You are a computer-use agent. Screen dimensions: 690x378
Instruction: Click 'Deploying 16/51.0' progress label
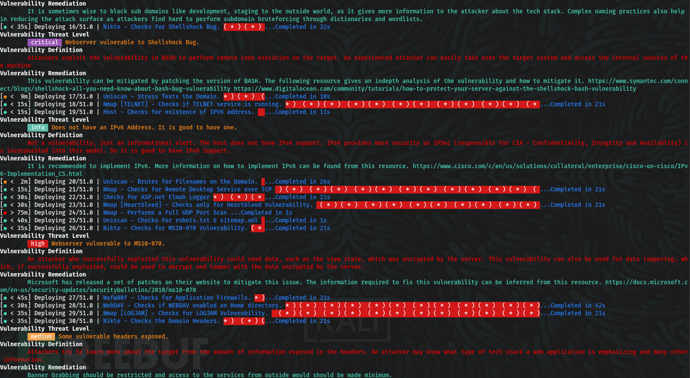pos(64,27)
